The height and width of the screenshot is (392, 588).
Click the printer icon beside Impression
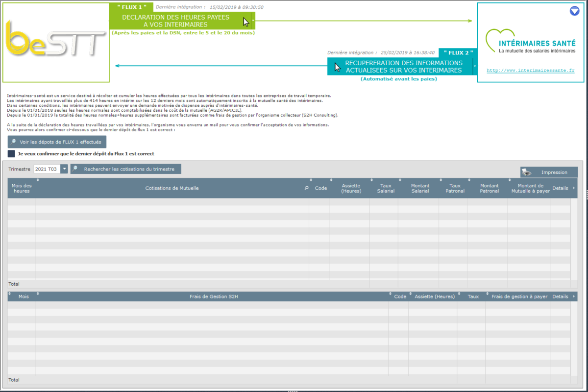527,172
